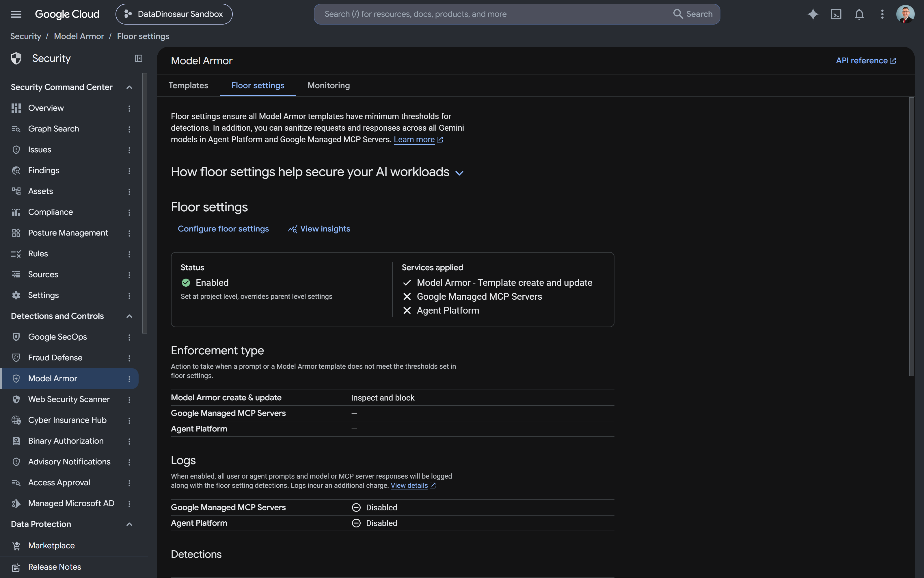Collapse the Security side panel icon
The width and height of the screenshot is (924, 578).
point(139,58)
